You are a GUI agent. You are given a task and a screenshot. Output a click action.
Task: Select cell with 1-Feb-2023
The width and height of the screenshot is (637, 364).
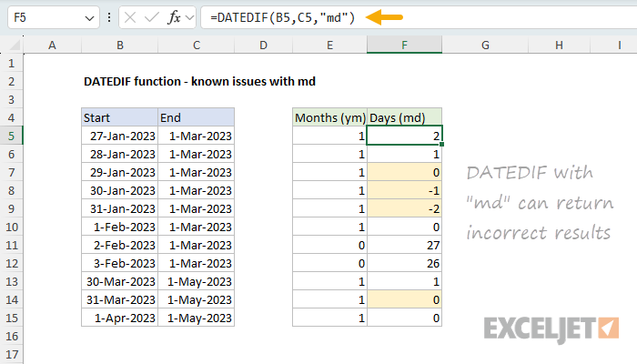120,227
